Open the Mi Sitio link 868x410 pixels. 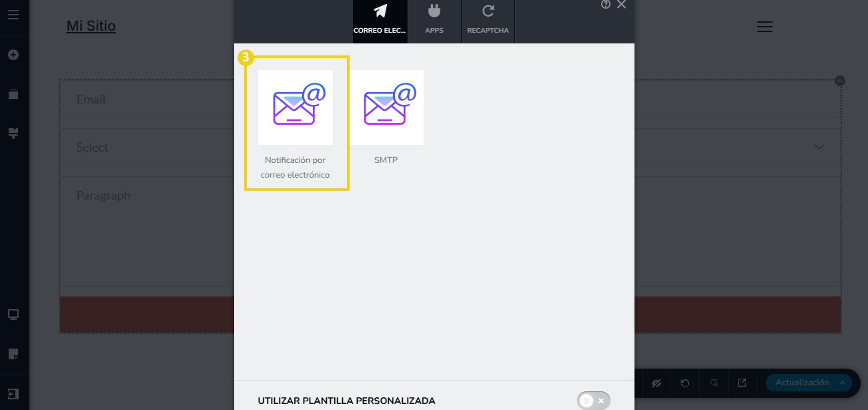91,26
